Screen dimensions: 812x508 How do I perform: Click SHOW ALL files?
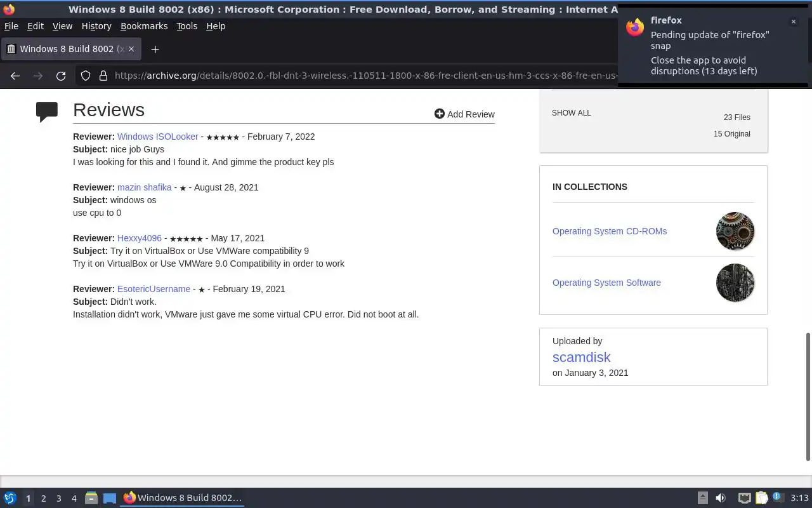coord(571,113)
